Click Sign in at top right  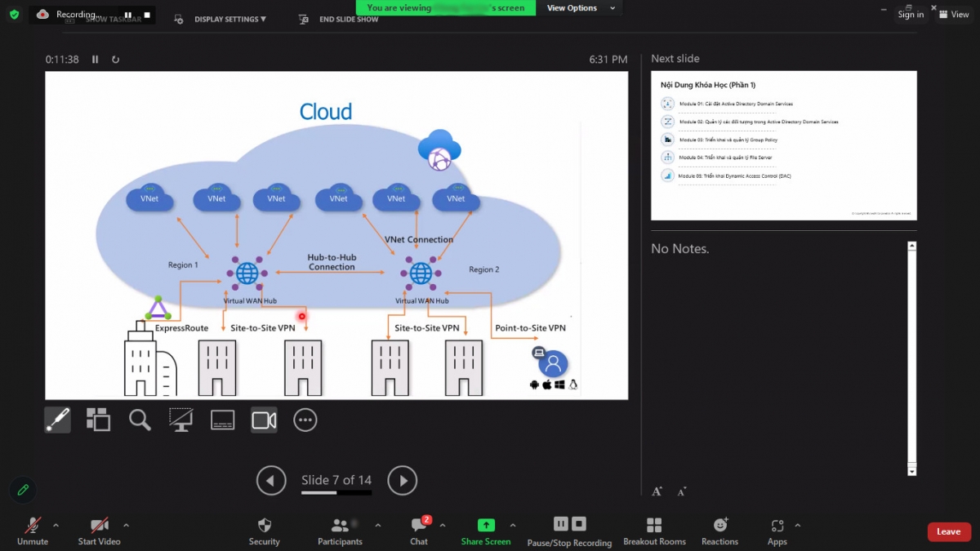(x=911, y=15)
